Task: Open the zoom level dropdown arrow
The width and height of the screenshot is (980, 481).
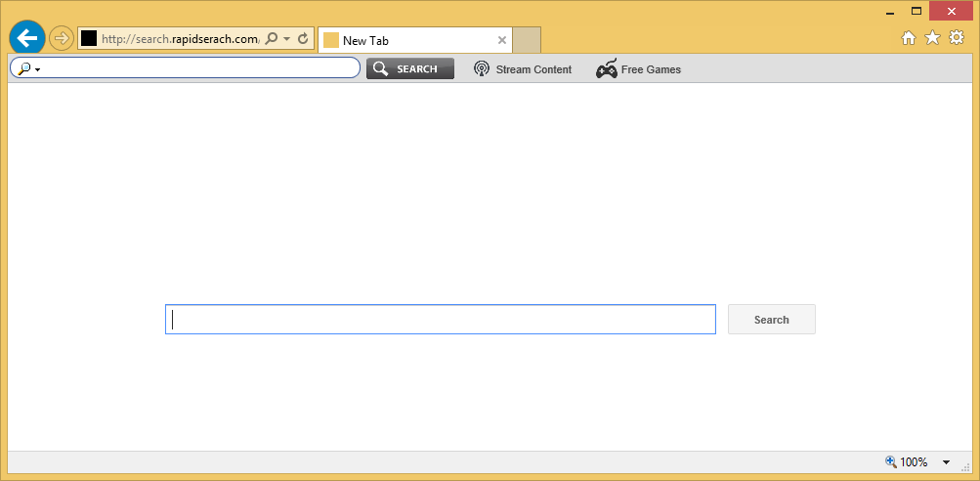Action: point(946,462)
